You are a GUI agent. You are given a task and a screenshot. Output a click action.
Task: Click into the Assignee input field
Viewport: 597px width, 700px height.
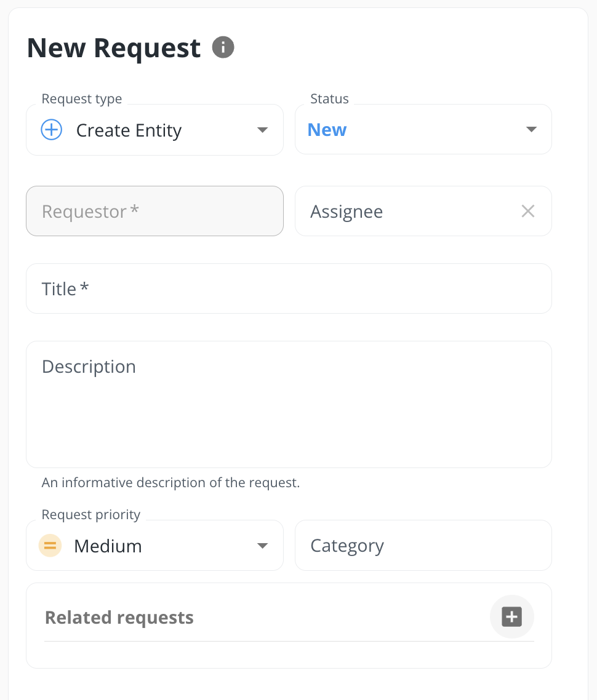(x=406, y=212)
